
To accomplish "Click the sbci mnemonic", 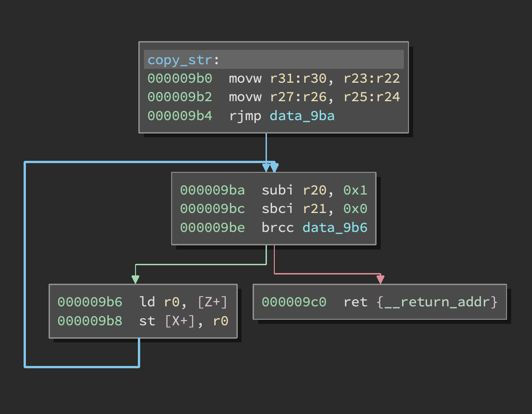I will 278,209.
